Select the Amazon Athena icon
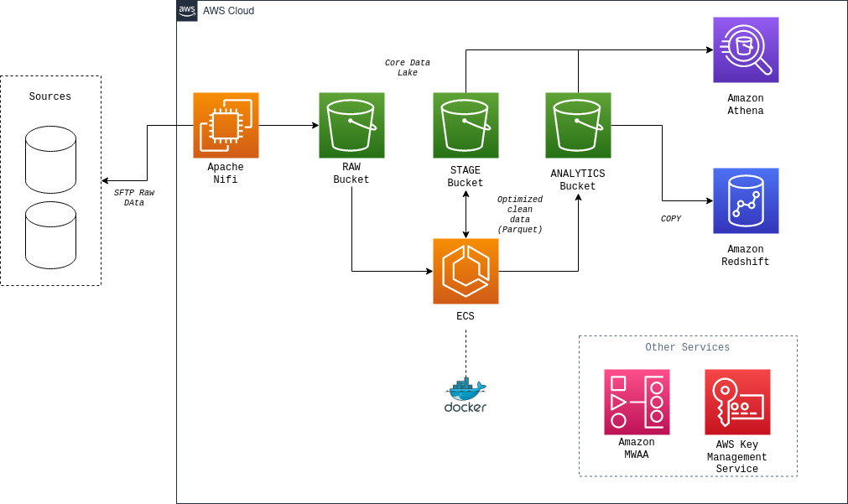 coord(746,49)
